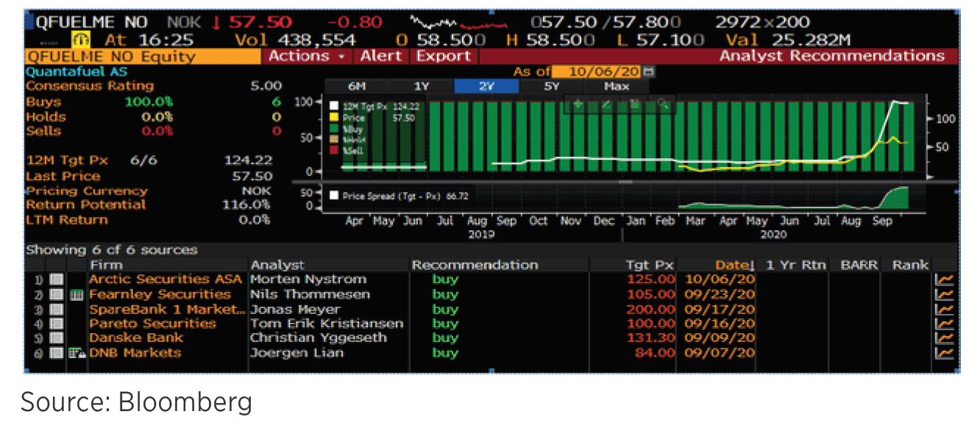Open calendar picker next to As of date
Viewport: 980px width, 428px height.
click(x=648, y=71)
